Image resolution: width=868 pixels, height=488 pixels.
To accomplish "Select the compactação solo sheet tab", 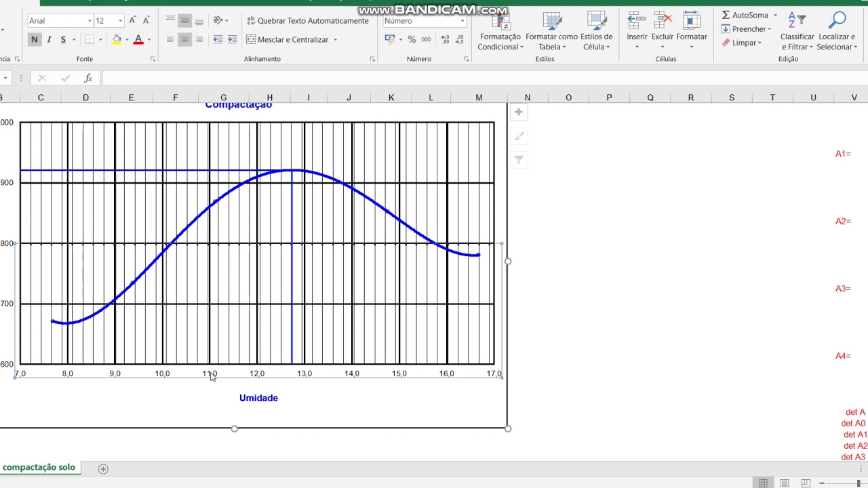I will pyautogui.click(x=39, y=468).
